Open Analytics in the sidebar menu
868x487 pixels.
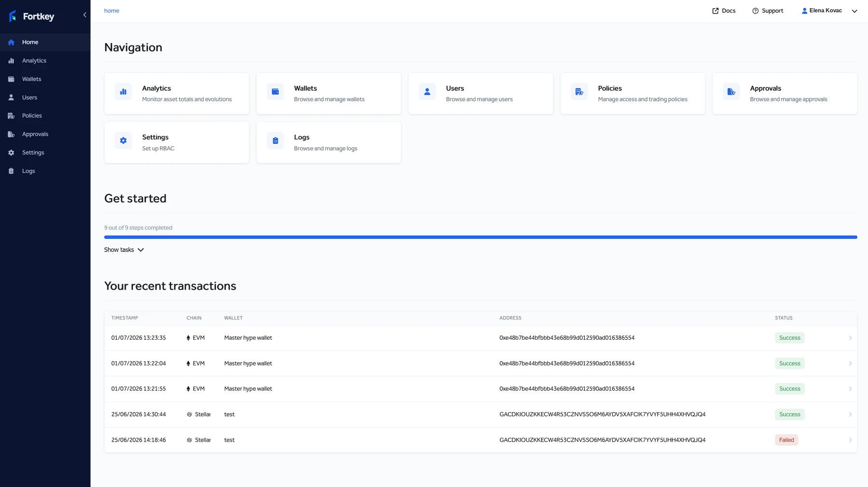[x=45, y=61]
